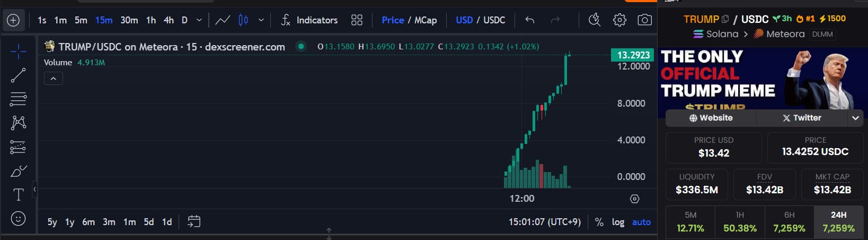
Task: Click the undo arrow in toolbar
Action: click(x=529, y=20)
